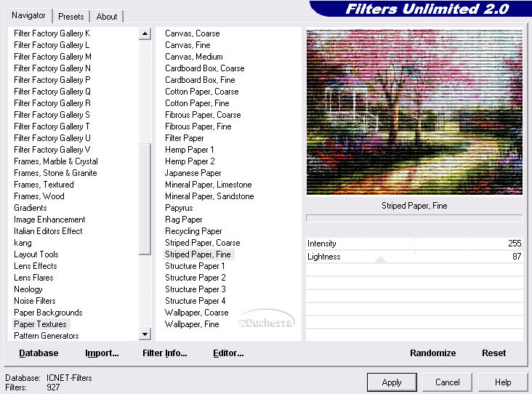Select Filter Factory Gallery T
Screen dimensions: 532x394
52,126
